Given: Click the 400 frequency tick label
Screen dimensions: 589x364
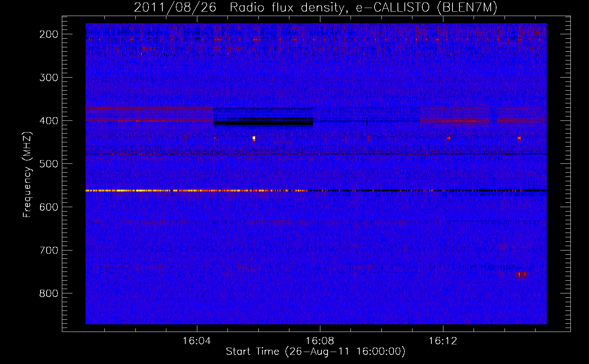Looking at the screenshot, I should click(x=49, y=121).
